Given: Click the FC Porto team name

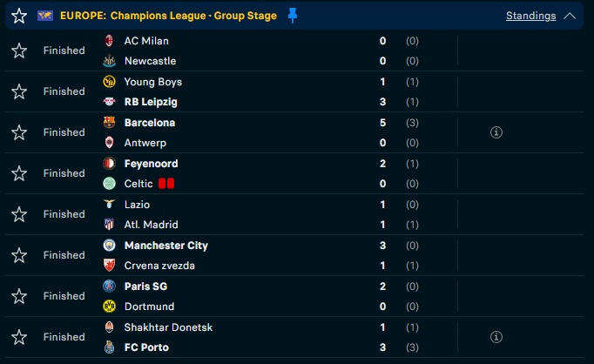Looking at the screenshot, I should tap(146, 347).
